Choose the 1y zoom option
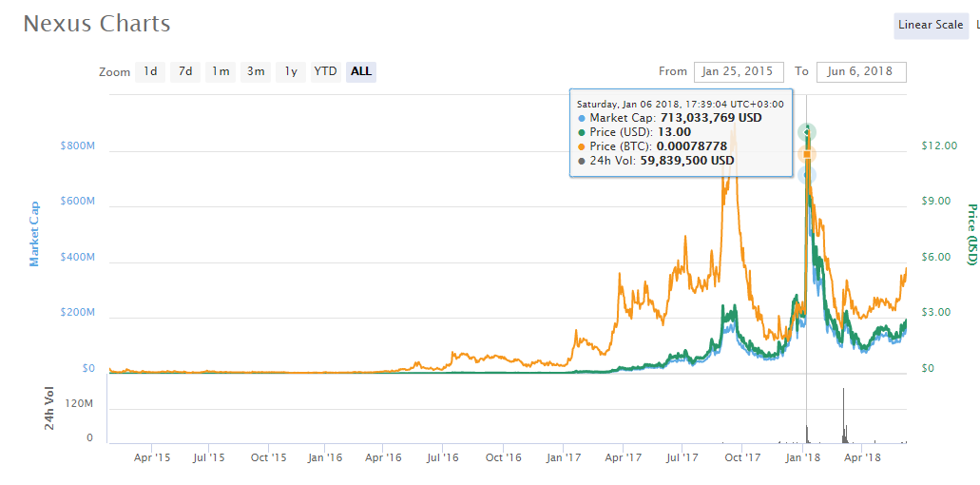The width and height of the screenshot is (980, 485). coord(291,72)
